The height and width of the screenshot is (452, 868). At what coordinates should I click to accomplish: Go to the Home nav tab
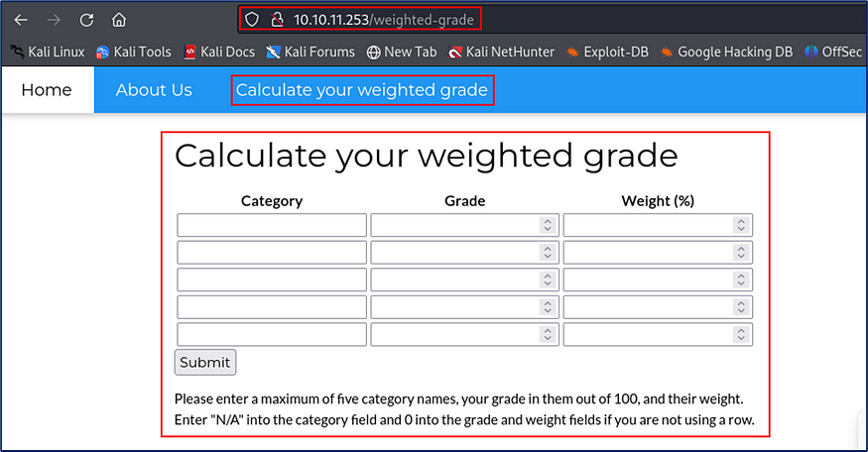tap(47, 89)
